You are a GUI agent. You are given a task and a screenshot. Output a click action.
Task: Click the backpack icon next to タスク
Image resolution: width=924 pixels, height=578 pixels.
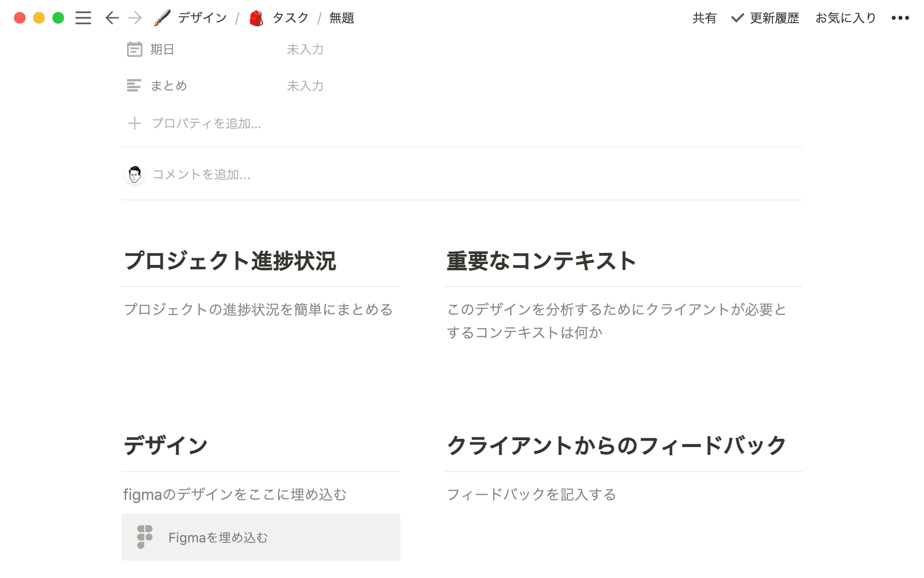click(x=256, y=18)
